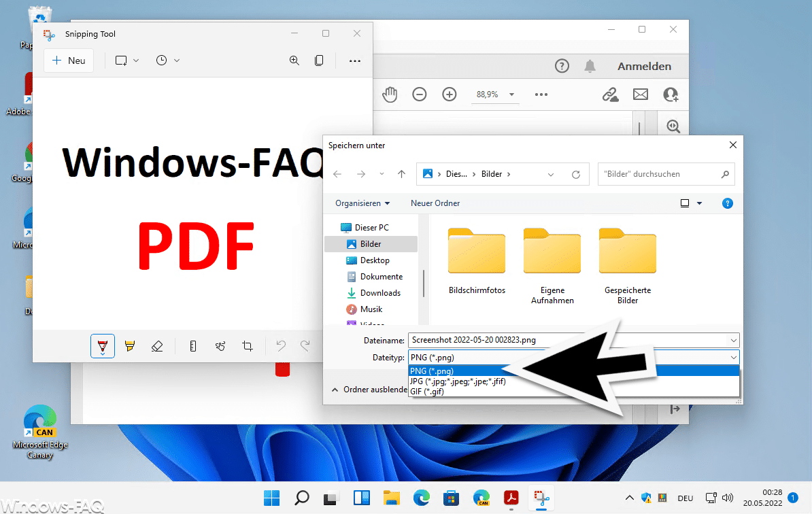
Task: Click the share link icon in Adobe Reader
Action: point(611,95)
